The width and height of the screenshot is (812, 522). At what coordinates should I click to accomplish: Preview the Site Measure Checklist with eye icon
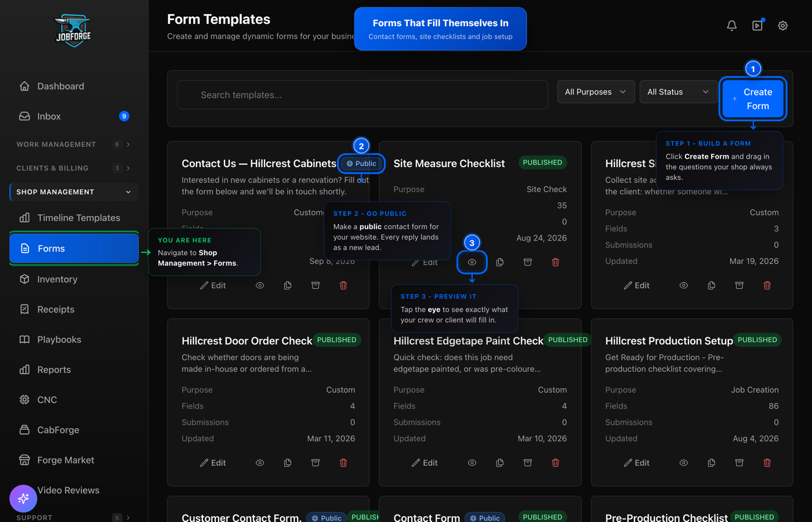pyautogui.click(x=472, y=262)
